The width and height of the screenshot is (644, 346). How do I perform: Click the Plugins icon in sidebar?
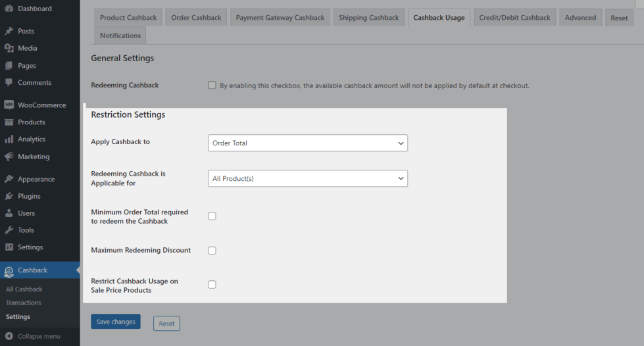point(9,196)
